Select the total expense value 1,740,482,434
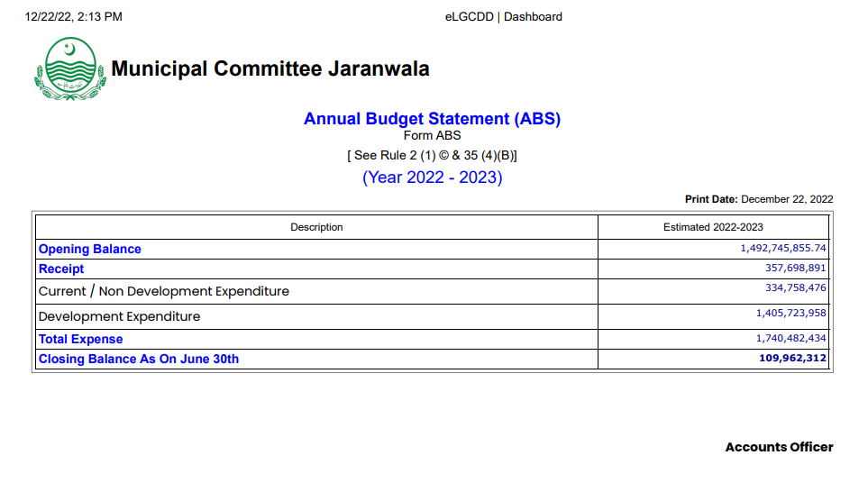868x492 pixels. [790, 338]
